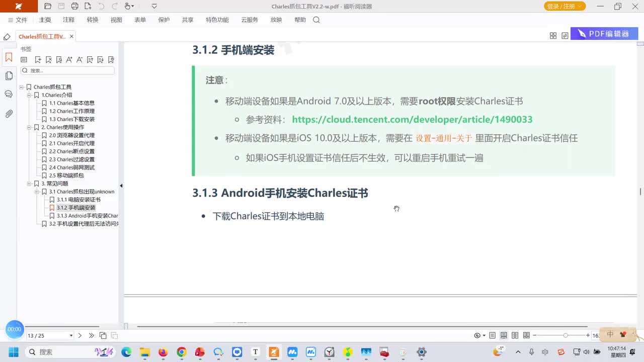The height and width of the screenshot is (362, 644).
Task: Collapse the bookmarks panel with the side arrow
Action: [121, 186]
